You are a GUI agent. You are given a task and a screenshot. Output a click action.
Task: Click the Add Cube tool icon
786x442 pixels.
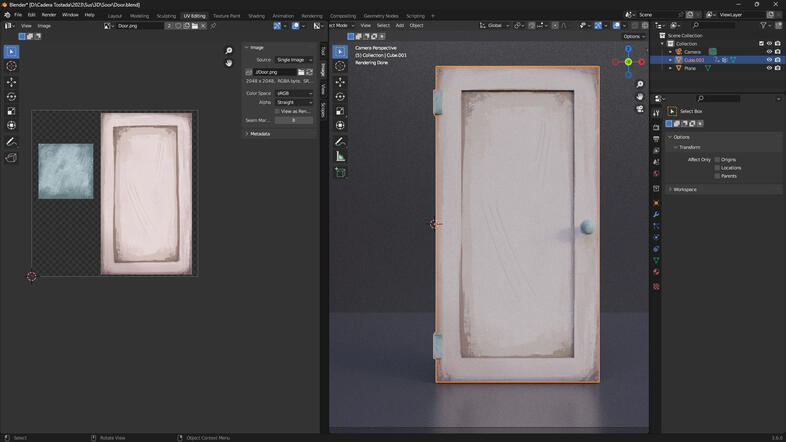(340, 172)
